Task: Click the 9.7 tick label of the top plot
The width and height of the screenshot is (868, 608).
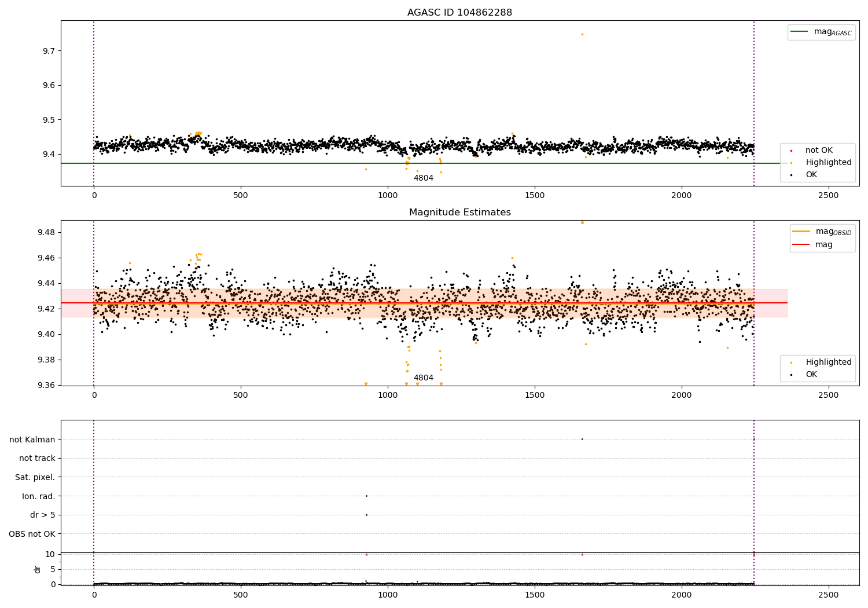Action: click(49, 51)
